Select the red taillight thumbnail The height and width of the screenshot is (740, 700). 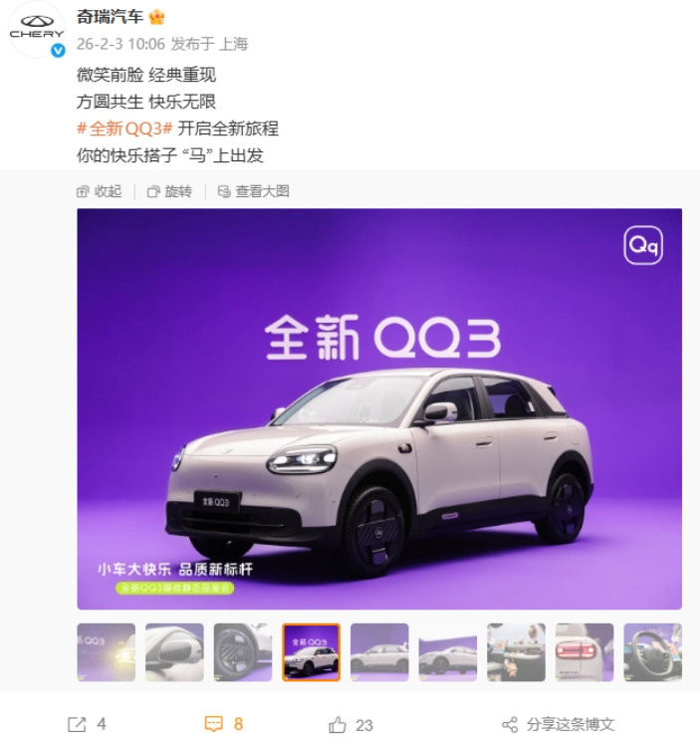584,652
